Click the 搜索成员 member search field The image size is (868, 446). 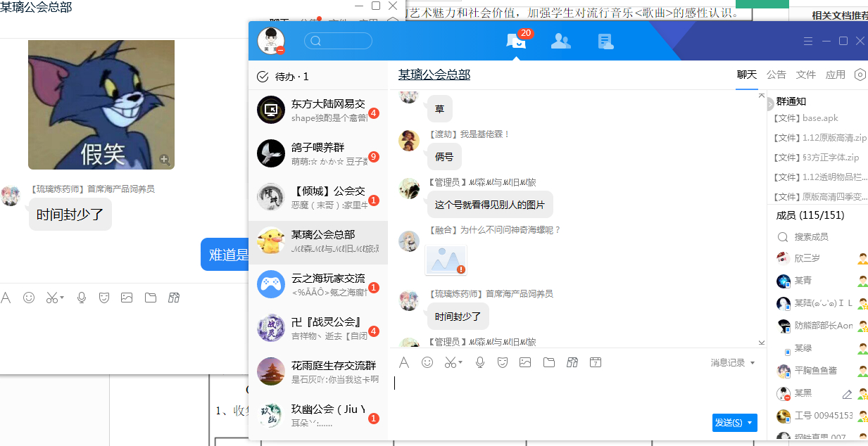817,237
